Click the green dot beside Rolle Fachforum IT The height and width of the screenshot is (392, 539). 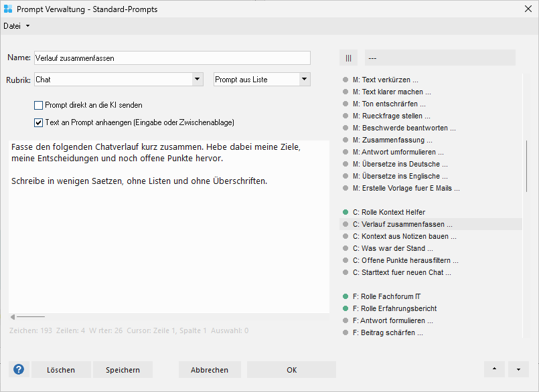click(345, 296)
